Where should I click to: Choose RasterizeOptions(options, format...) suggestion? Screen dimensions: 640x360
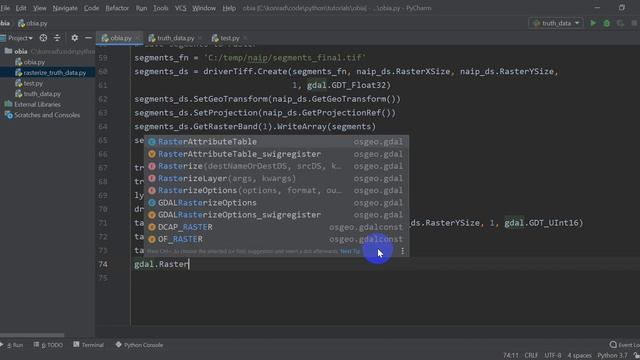(276, 190)
